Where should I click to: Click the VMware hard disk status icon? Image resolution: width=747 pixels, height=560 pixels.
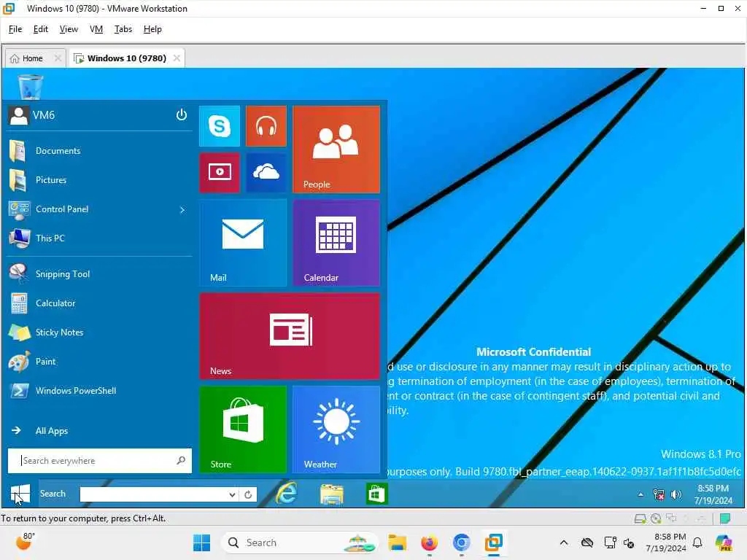[640, 518]
